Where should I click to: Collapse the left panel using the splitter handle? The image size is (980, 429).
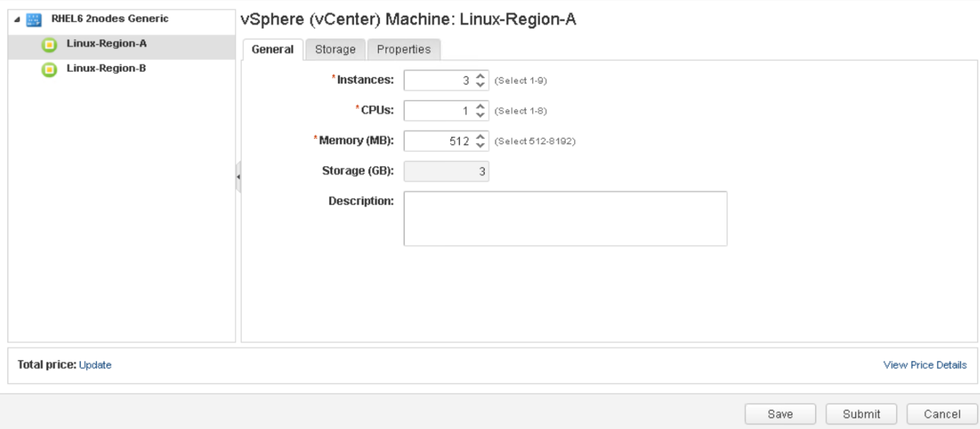coord(238,177)
